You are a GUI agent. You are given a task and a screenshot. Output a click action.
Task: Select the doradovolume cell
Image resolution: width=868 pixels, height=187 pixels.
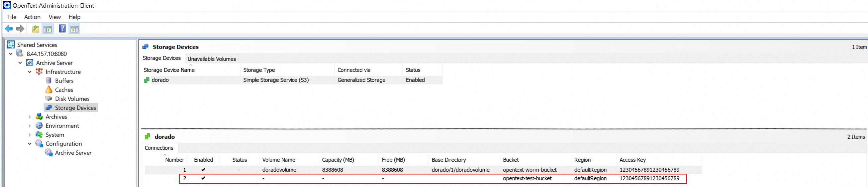pos(279,170)
